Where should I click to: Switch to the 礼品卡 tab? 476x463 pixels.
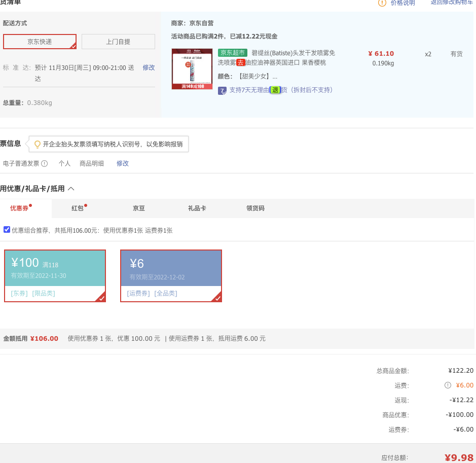[x=197, y=208]
